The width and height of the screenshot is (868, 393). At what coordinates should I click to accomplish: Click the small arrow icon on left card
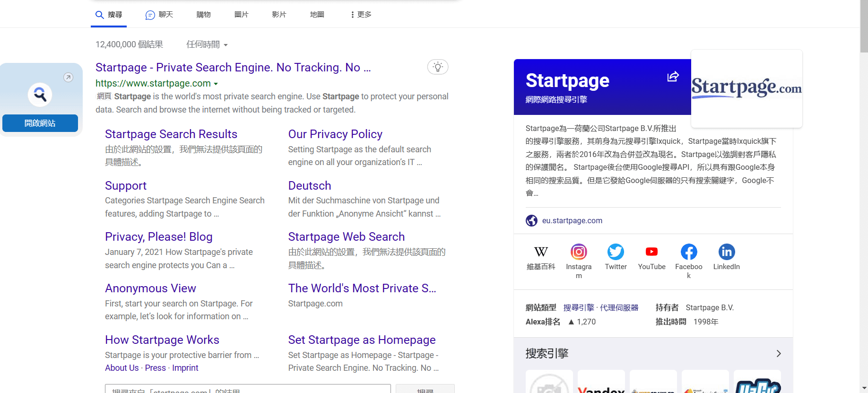point(69,77)
